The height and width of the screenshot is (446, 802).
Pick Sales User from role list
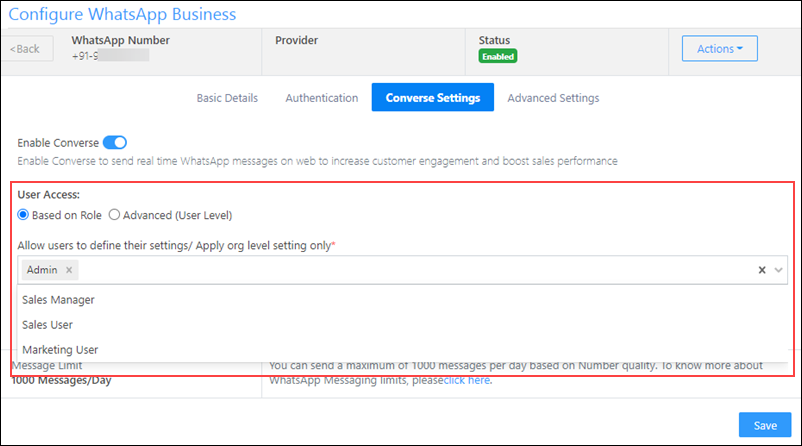tap(403, 325)
